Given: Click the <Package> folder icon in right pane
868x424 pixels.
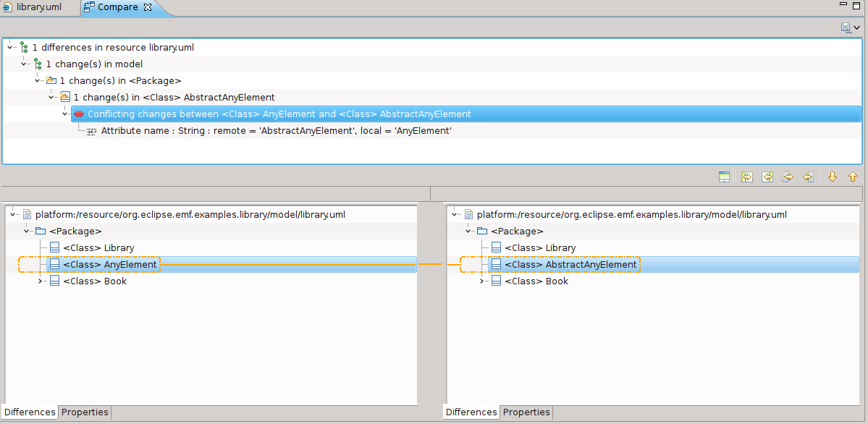Looking at the screenshot, I should coord(482,231).
